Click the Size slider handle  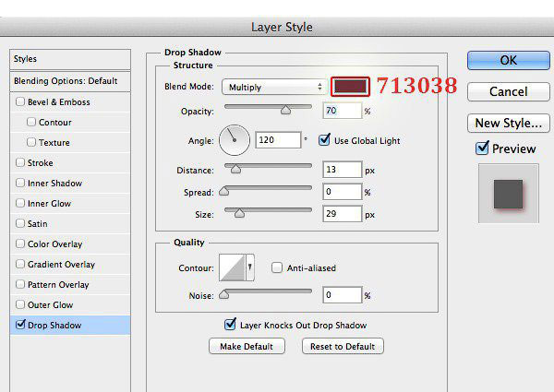point(239,213)
